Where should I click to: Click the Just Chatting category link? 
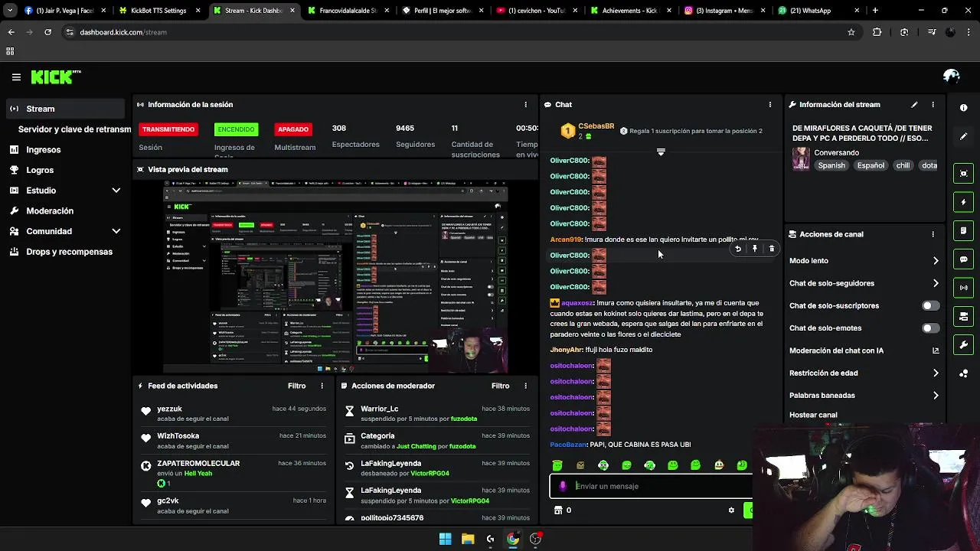pyautogui.click(x=416, y=446)
